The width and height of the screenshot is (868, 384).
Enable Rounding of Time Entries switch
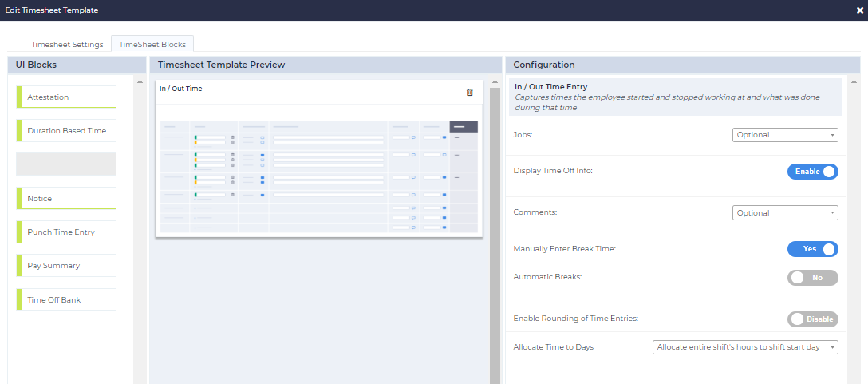pyautogui.click(x=812, y=319)
